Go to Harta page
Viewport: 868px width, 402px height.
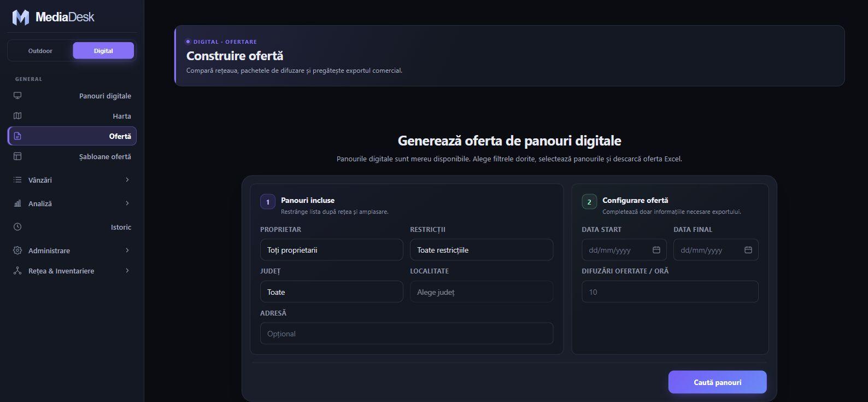tap(72, 116)
